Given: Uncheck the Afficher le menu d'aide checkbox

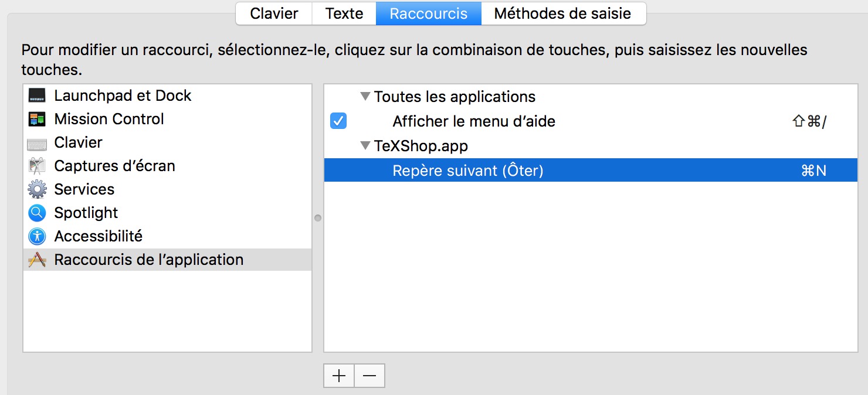Looking at the screenshot, I should pos(338,121).
